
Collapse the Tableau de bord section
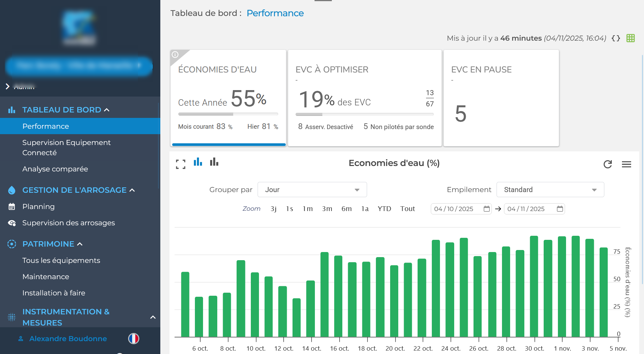click(x=107, y=110)
